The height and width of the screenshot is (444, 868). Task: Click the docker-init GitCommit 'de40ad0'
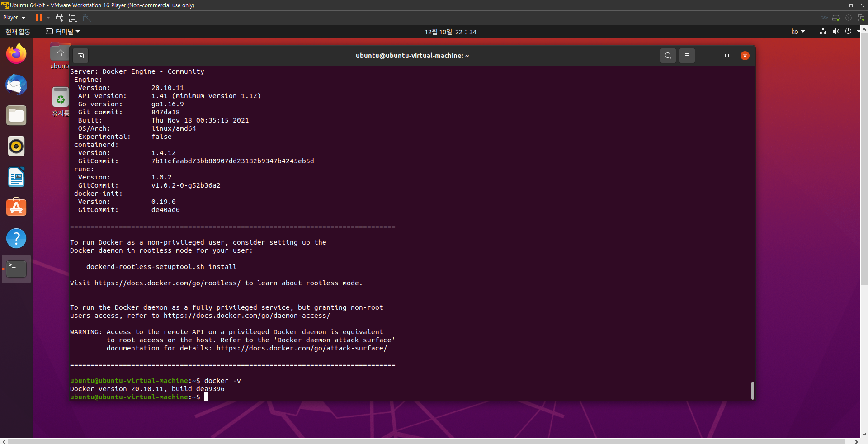coord(165,210)
